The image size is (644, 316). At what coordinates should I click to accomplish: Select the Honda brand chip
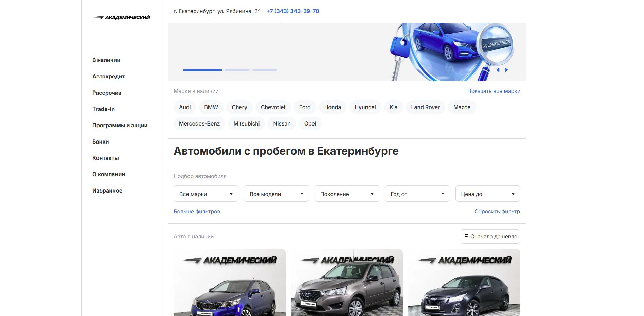coord(333,107)
